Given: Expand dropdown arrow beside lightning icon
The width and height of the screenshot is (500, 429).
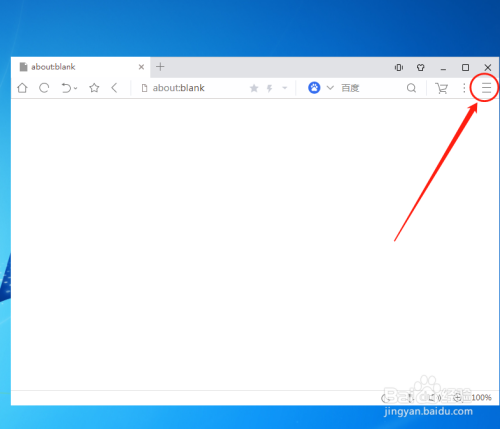Looking at the screenshot, I should (x=285, y=88).
